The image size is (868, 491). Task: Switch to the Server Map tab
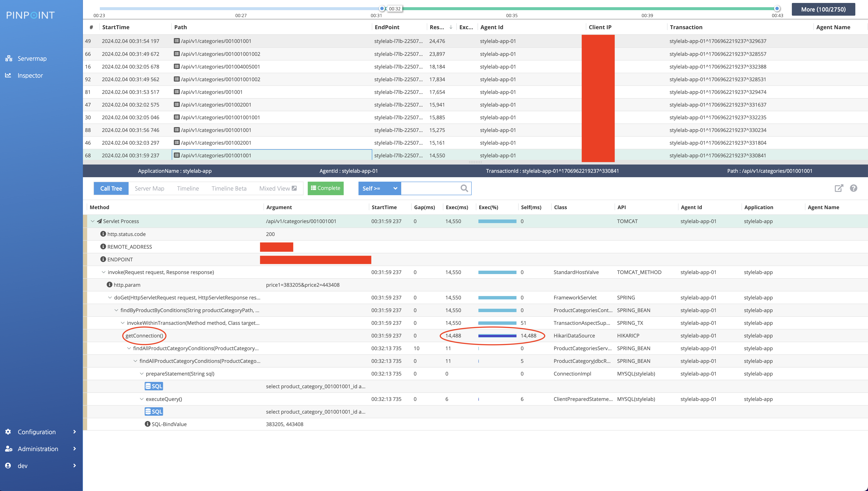149,188
